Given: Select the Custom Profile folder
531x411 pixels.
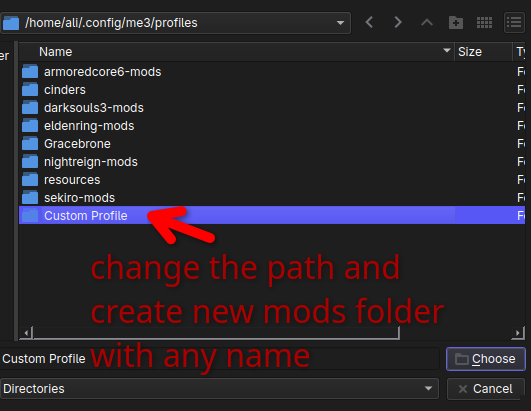Looking at the screenshot, I should 272,215.
